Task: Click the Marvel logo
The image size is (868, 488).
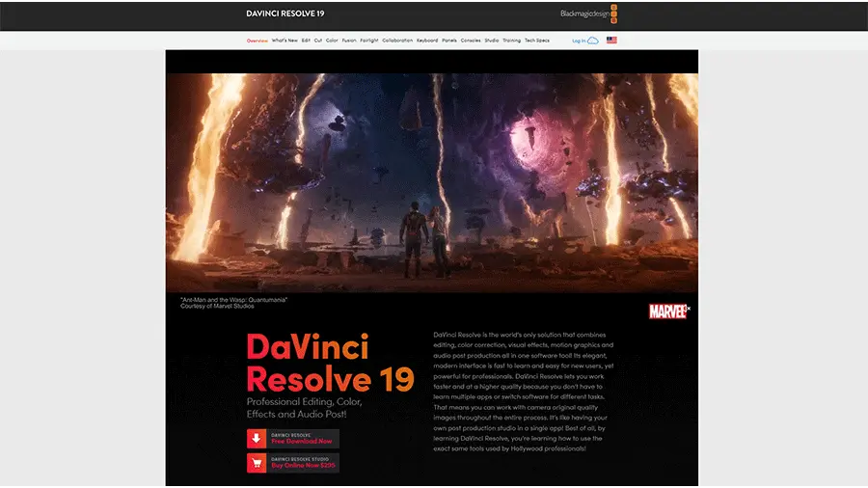Action: tap(668, 311)
